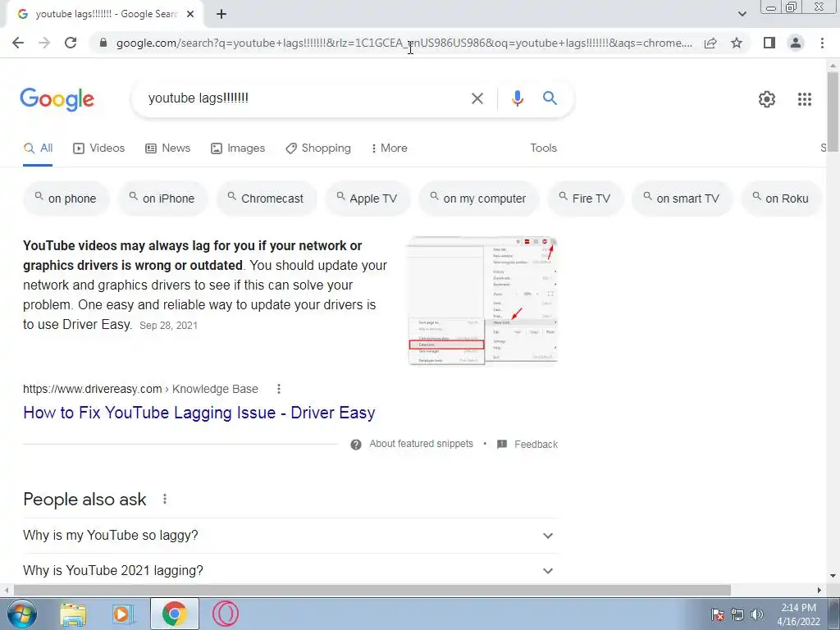Go back using the browser back arrow
Viewport: 840px width, 630px height.
(x=18, y=43)
